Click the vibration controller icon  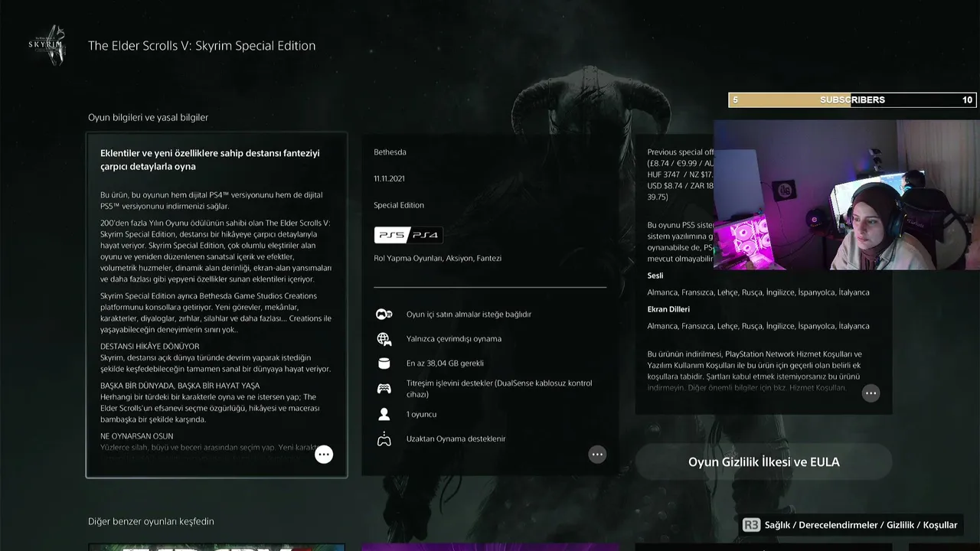[x=384, y=389]
